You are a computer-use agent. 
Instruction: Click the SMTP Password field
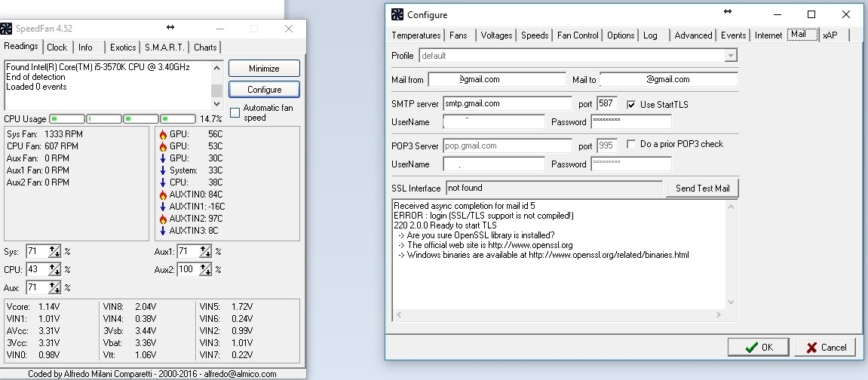pyautogui.click(x=631, y=121)
